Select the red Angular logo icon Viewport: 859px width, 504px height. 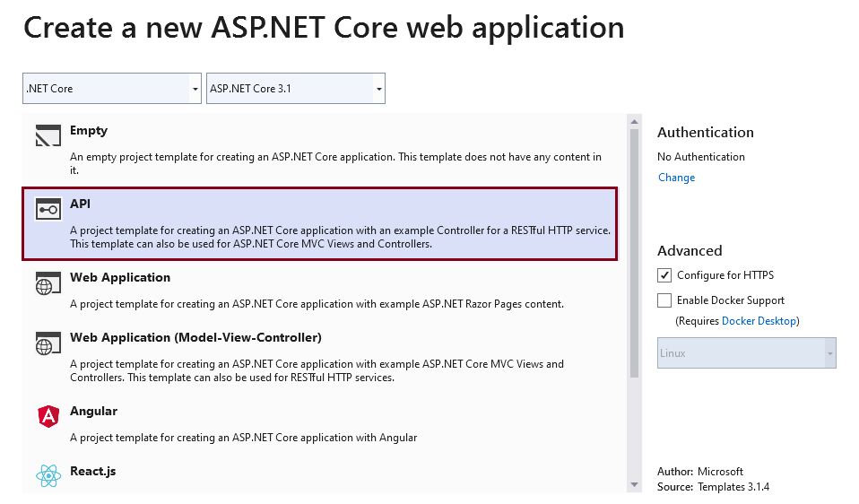coord(48,416)
